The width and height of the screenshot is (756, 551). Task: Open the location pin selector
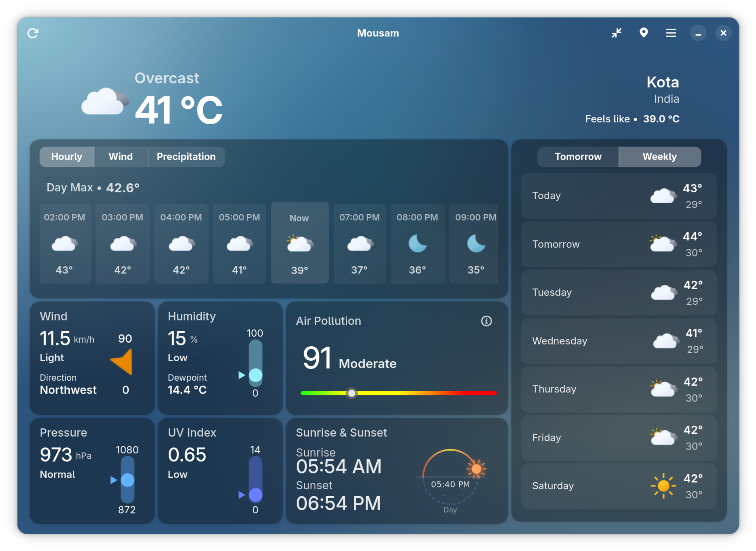(x=643, y=33)
